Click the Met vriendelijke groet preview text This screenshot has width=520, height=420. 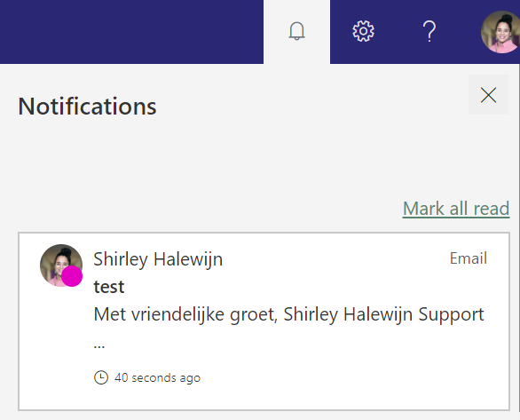tap(288, 314)
